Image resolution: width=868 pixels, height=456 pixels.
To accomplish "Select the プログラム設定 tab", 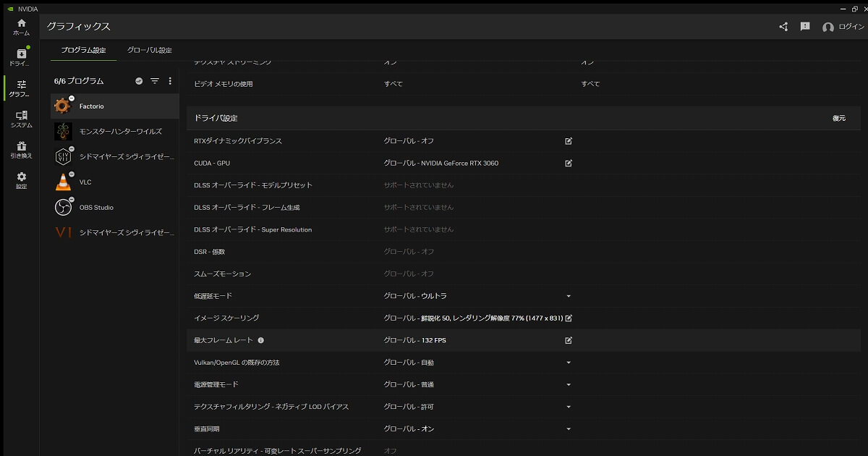I will click(x=83, y=51).
